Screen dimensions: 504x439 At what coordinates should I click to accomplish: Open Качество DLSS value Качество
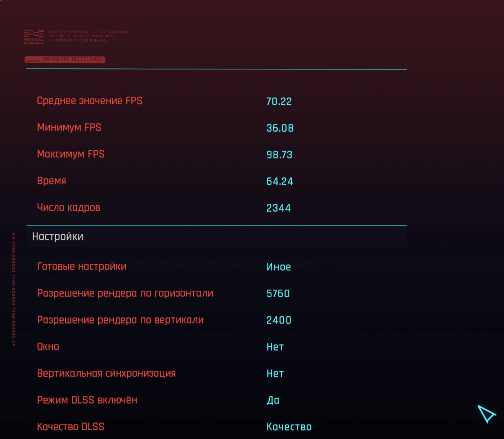[289, 427]
